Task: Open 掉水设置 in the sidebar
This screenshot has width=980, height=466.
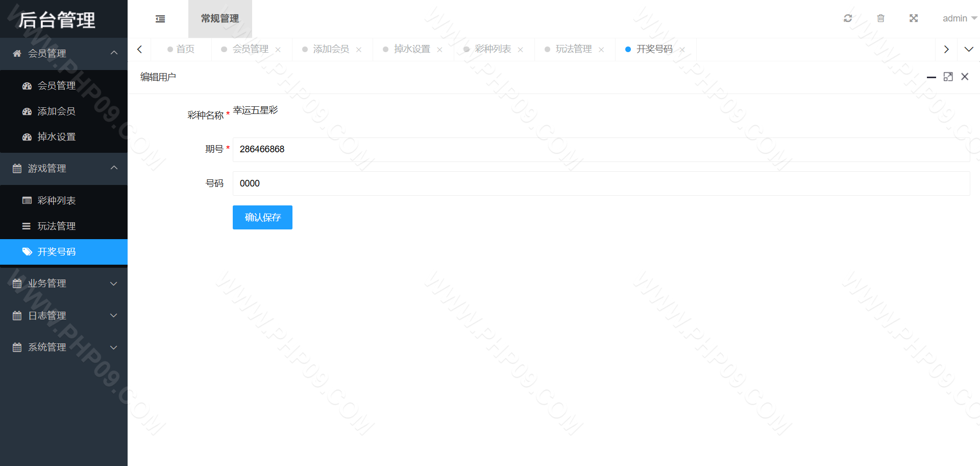Action: click(x=57, y=137)
